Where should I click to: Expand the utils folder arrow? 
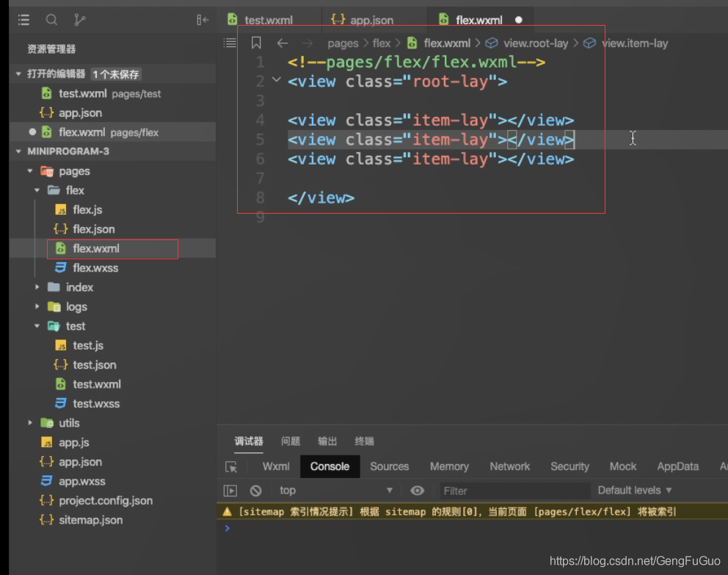tap(30, 423)
